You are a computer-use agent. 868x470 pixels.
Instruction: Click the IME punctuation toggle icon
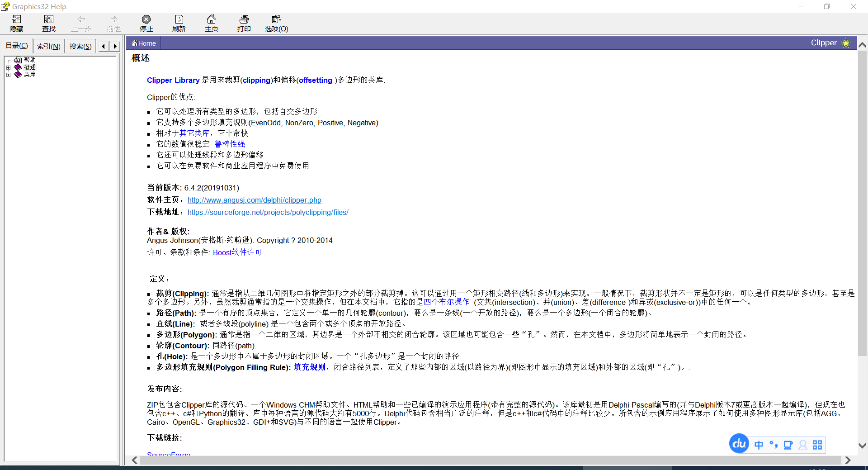coord(774,445)
